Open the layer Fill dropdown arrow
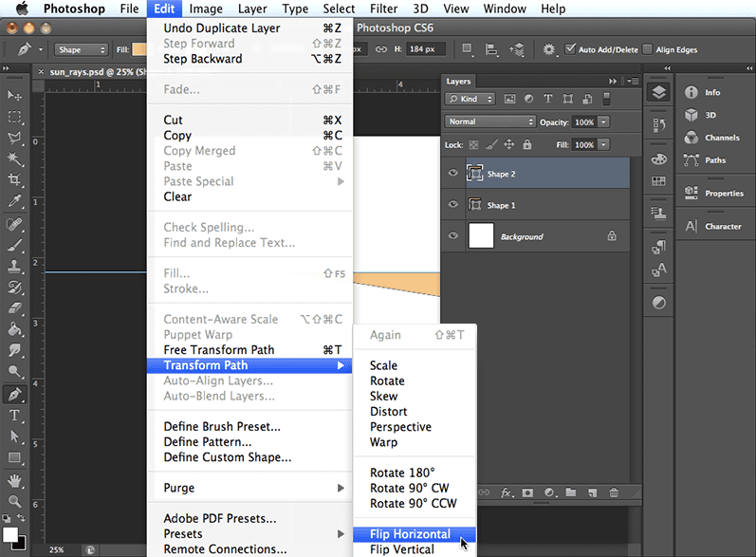The image size is (756, 557). (603, 144)
